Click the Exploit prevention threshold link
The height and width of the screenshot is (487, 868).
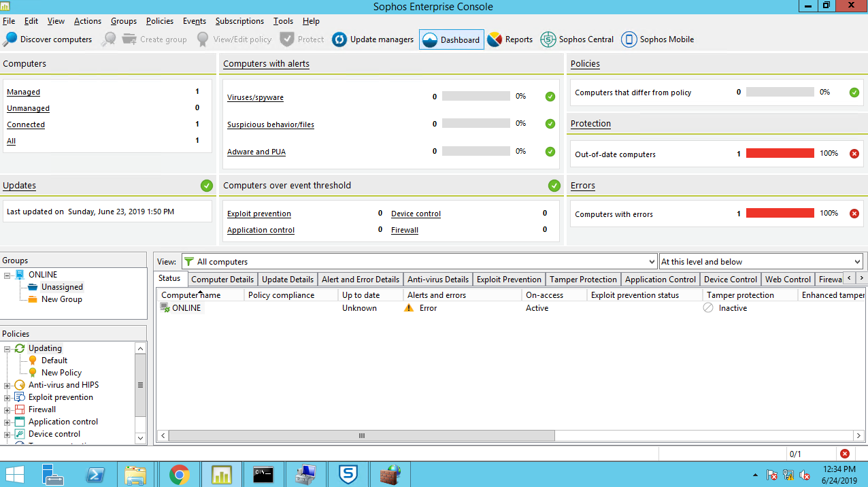(259, 214)
